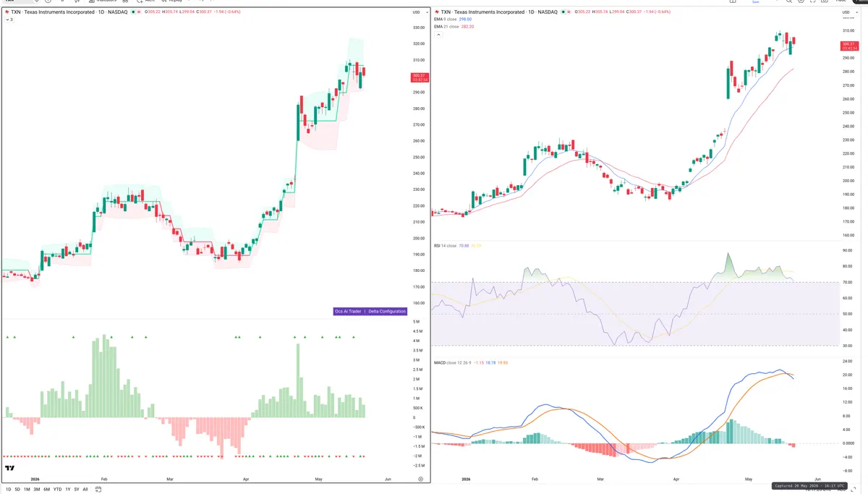Select the RSI 14 close legend
Image resolution: width=868 pixels, height=494 pixels.
click(x=445, y=246)
